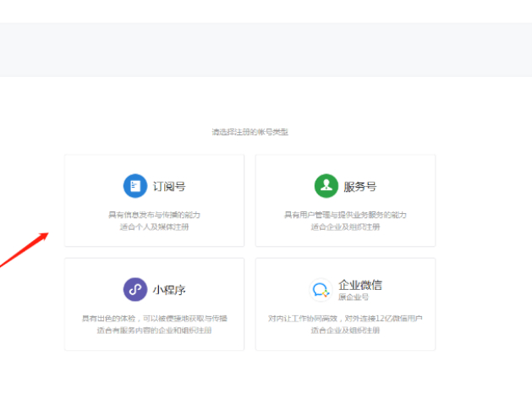Click text 具有出色的体验，可以被便捷地获取与传播

point(155,319)
